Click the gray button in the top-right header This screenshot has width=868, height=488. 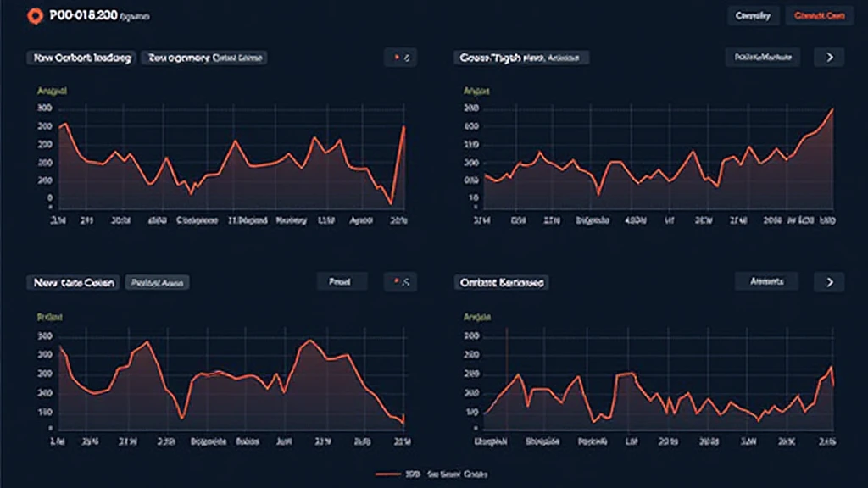(753, 15)
